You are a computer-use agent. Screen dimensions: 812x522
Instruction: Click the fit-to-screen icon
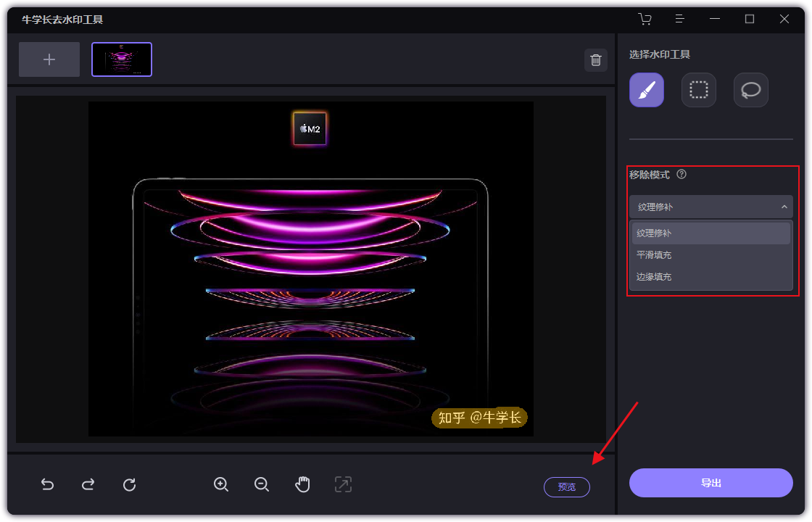click(x=344, y=484)
